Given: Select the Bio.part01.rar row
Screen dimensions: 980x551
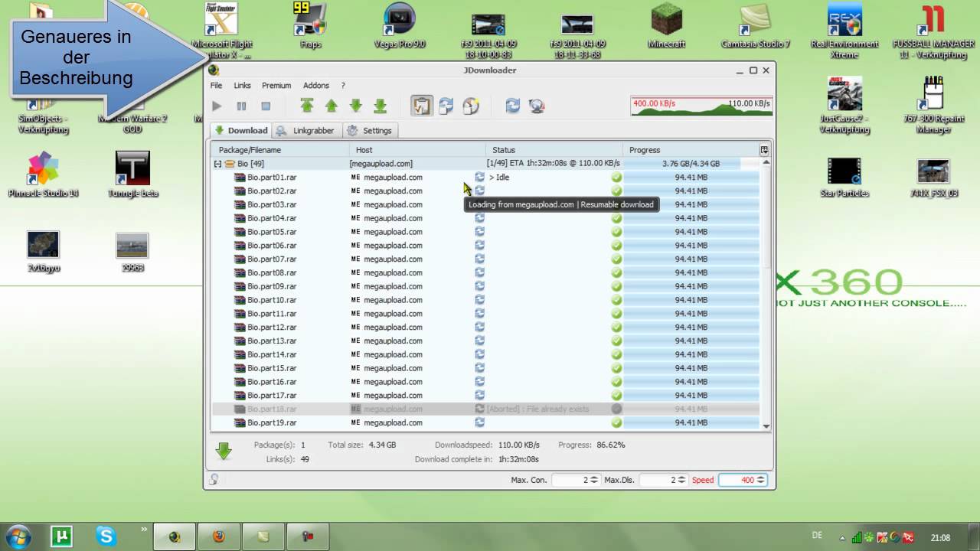Looking at the screenshot, I should point(485,177).
